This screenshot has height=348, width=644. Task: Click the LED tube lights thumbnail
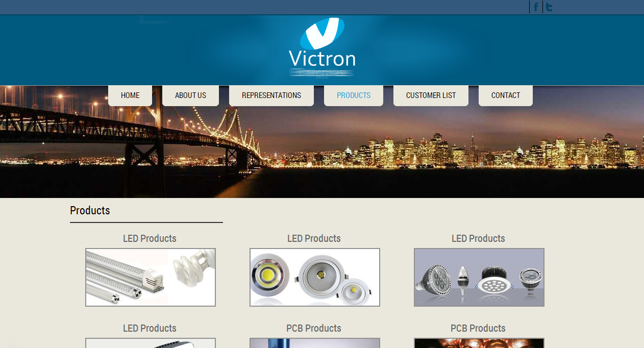point(151,277)
